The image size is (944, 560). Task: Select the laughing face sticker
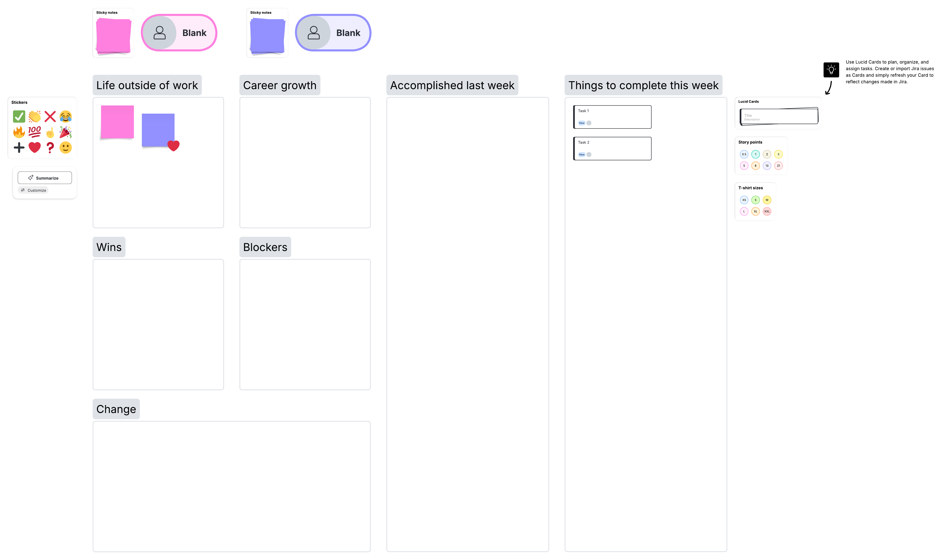coord(66,117)
